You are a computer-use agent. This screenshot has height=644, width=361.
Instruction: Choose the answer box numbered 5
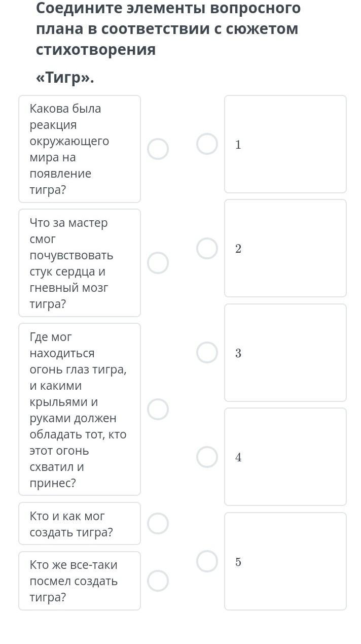(x=285, y=561)
